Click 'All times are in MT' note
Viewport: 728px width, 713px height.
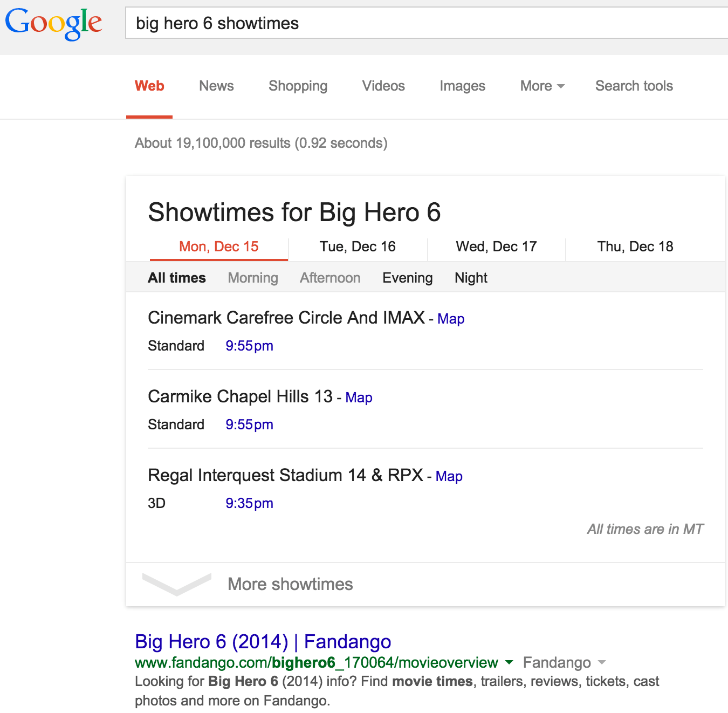point(645,529)
